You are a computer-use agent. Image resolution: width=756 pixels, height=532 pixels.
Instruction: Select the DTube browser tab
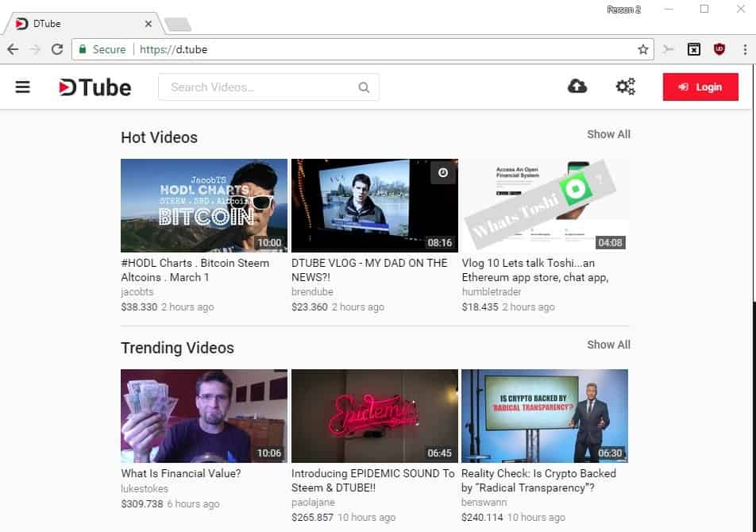pyautogui.click(x=79, y=24)
